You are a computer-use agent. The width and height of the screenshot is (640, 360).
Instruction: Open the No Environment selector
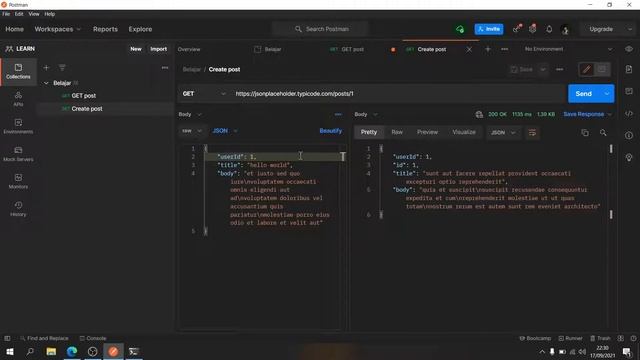pyautogui.click(x=568, y=49)
